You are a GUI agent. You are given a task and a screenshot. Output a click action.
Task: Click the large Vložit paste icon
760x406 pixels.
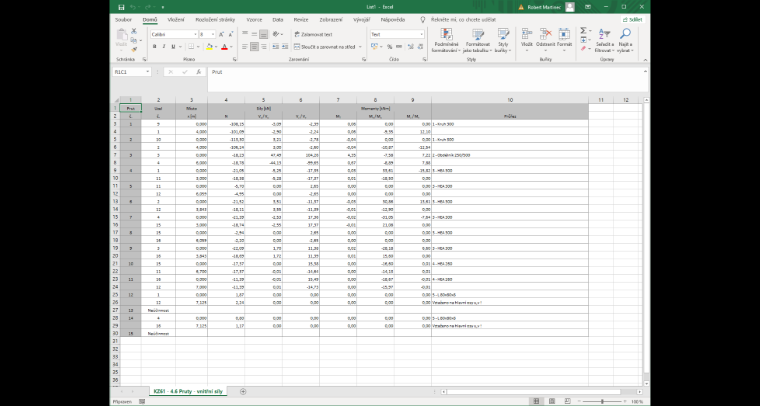click(x=122, y=35)
